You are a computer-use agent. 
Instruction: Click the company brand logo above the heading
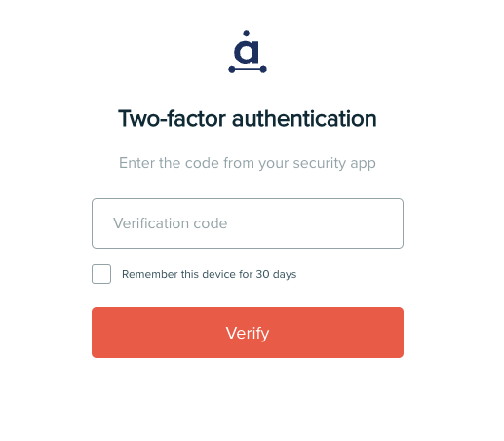(248, 52)
